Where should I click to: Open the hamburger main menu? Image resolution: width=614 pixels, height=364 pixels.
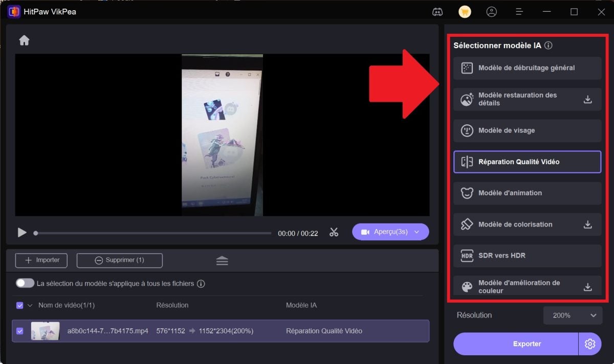click(x=519, y=12)
